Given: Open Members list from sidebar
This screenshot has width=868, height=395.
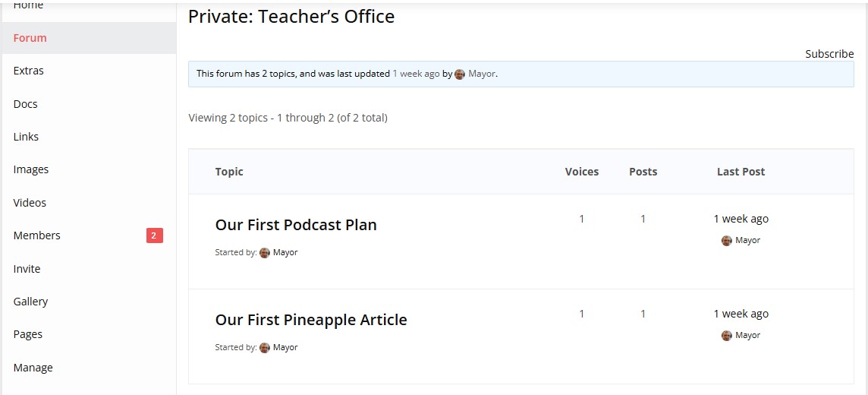Looking at the screenshot, I should [37, 235].
